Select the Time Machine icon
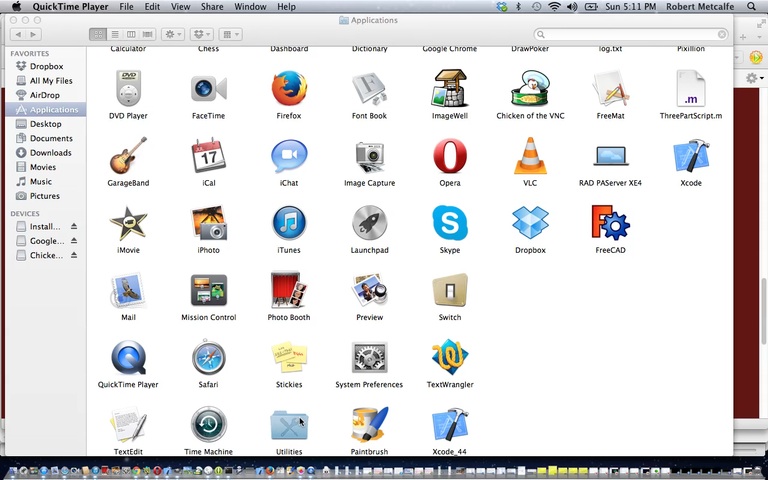Viewport: 768px width, 480px height. pyautogui.click(x=209, y=424)
